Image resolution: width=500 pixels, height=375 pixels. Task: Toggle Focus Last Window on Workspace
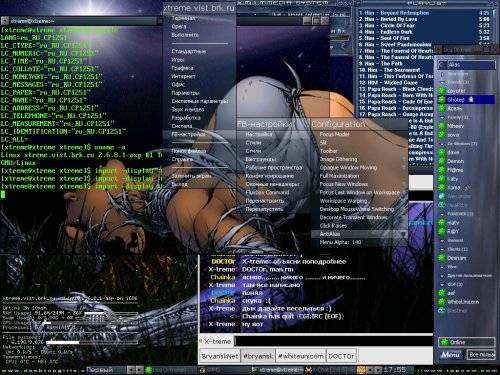click(x=359, y=192)
